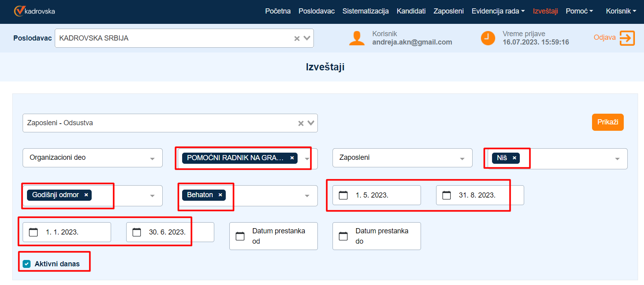Click the Odjava logout arrow icon
Viewport: 644px width, 285px height.
coord(627,38)
